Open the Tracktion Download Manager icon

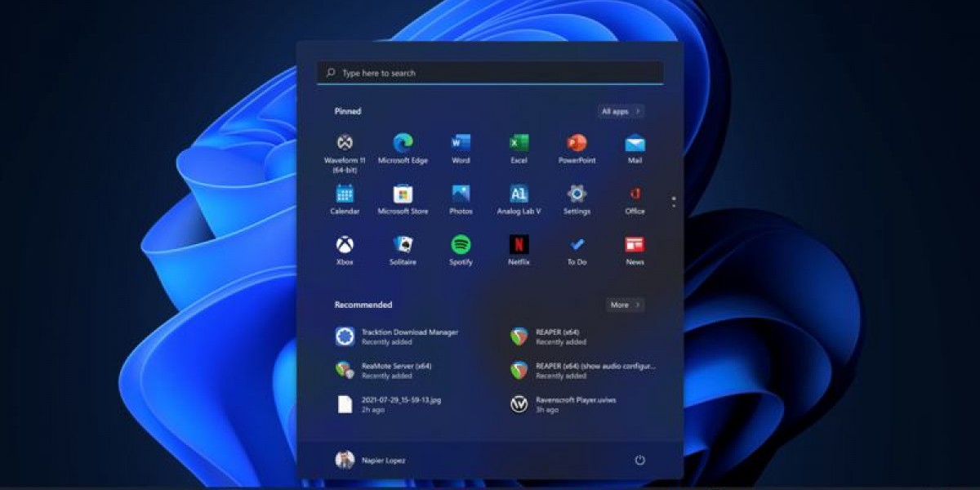345,336
